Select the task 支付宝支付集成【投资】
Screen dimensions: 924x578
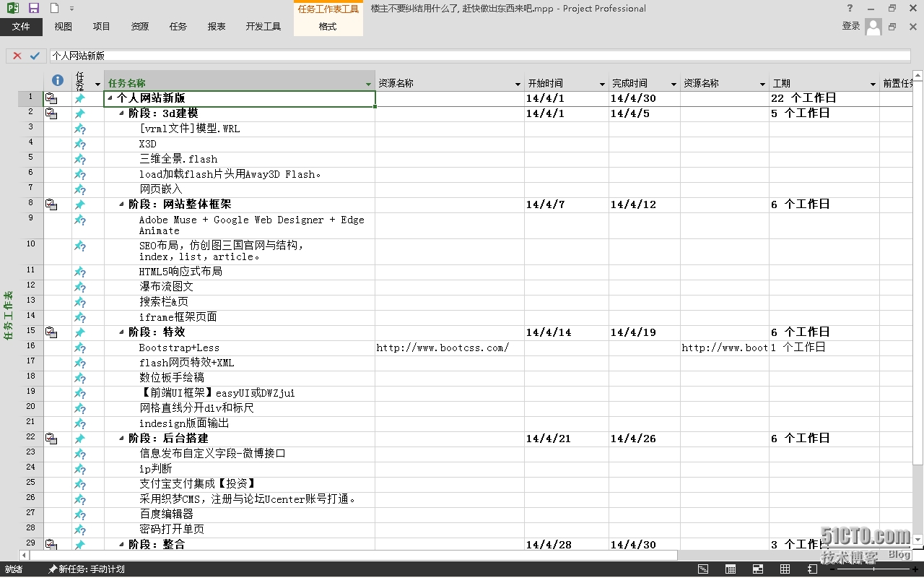(x=198, y=483)
